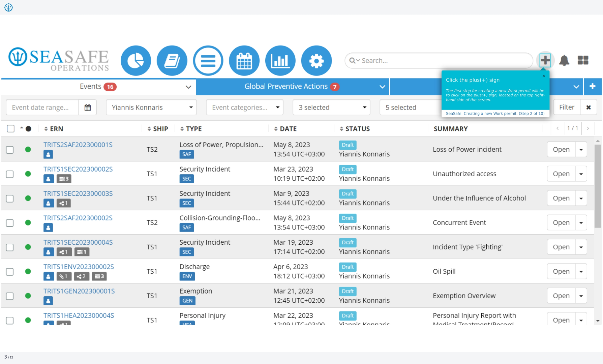Click the Filter button
Screen dimensions: 603x364
567,107
